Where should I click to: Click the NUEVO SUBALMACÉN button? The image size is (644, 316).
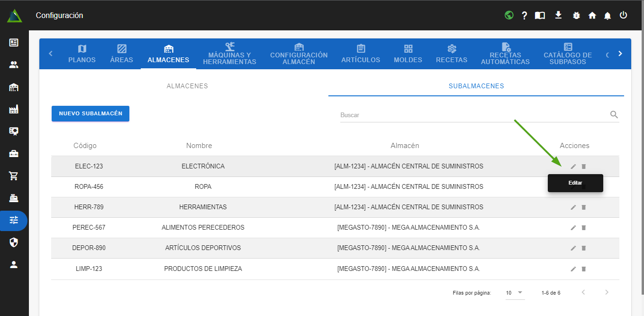pos(91,114)
